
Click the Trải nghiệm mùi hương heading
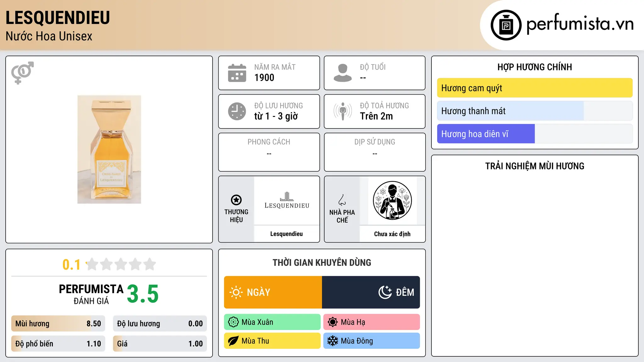[535, 166]
